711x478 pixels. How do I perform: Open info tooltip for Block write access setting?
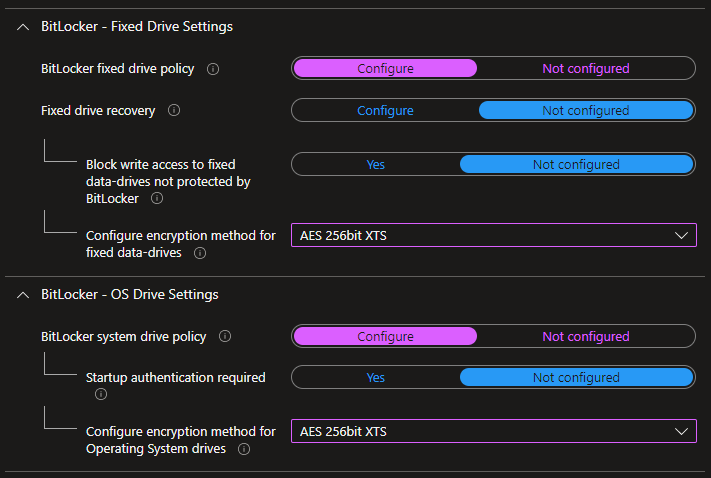tap(157, 199)
